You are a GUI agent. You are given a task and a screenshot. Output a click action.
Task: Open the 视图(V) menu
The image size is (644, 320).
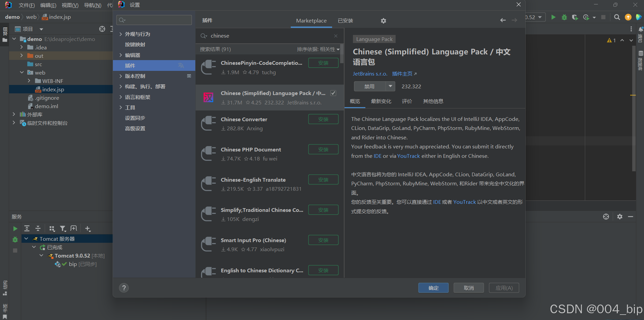(70, 5)
